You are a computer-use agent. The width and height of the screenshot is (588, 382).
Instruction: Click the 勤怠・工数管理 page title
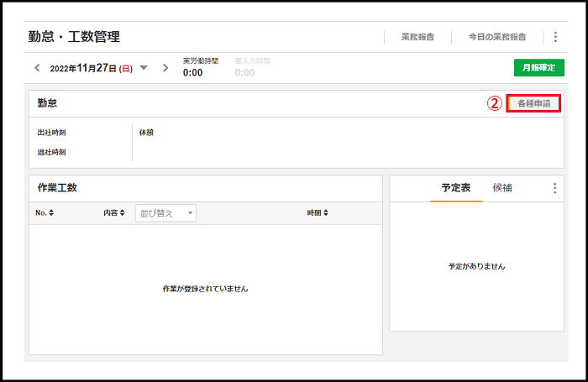tap(74, 37)
